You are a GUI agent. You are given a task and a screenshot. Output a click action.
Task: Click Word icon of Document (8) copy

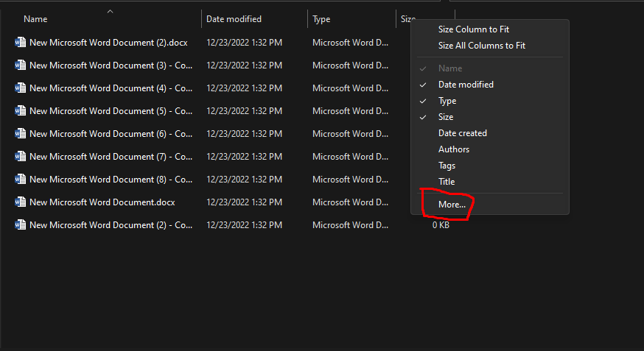20,180
